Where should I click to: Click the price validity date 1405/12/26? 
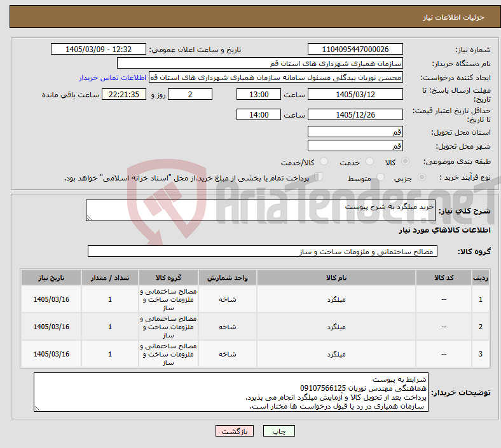point(355,114)
